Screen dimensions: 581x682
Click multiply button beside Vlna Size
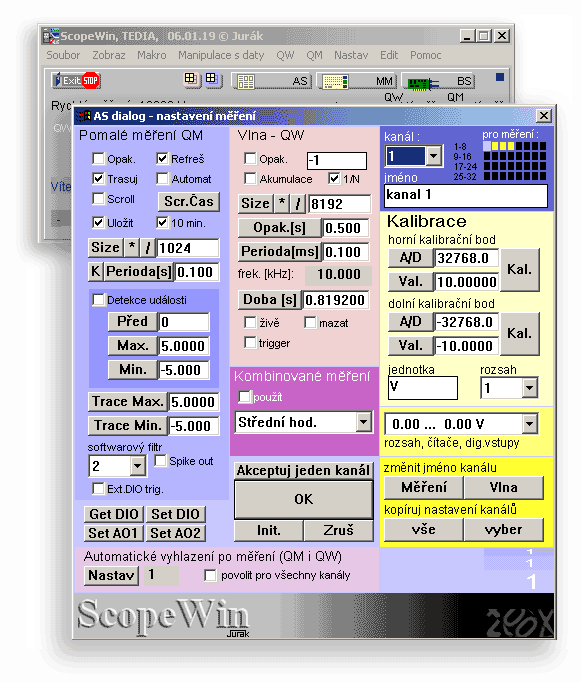282,204
